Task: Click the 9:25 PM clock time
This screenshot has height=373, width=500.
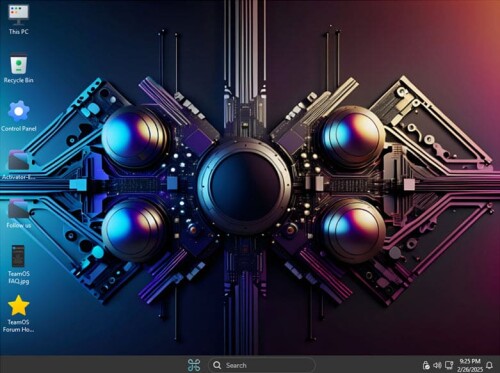Action: (x=470, y=361)
